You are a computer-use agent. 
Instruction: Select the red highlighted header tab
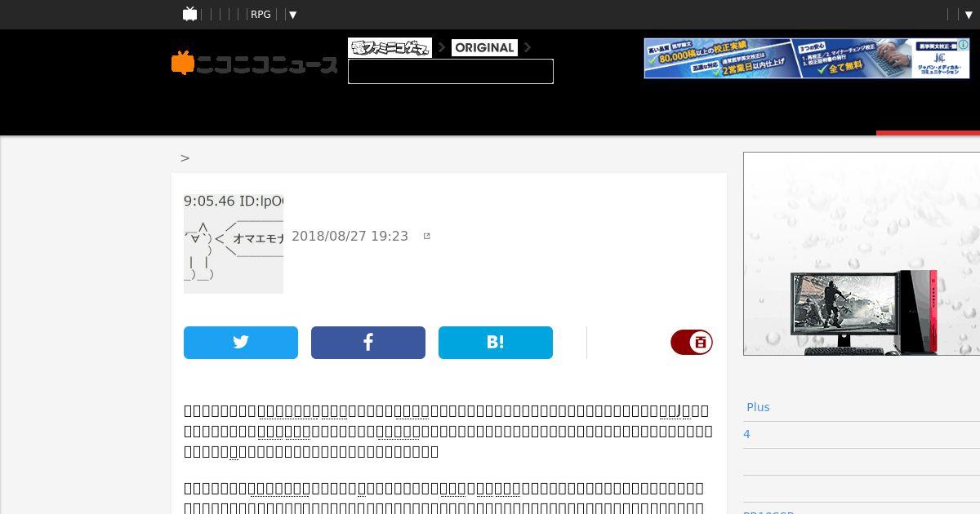point(928,133)
